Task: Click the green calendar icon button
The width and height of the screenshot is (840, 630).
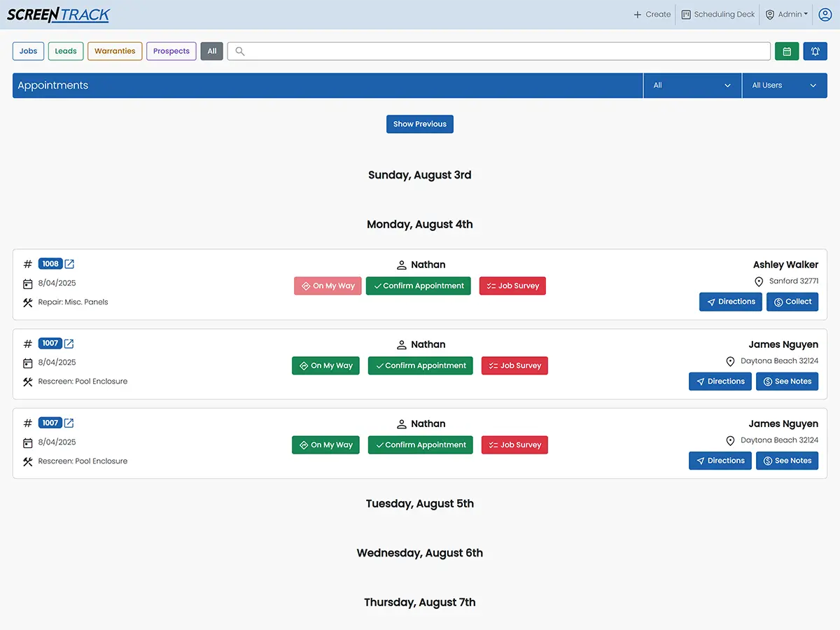Action: click(787, 51)
